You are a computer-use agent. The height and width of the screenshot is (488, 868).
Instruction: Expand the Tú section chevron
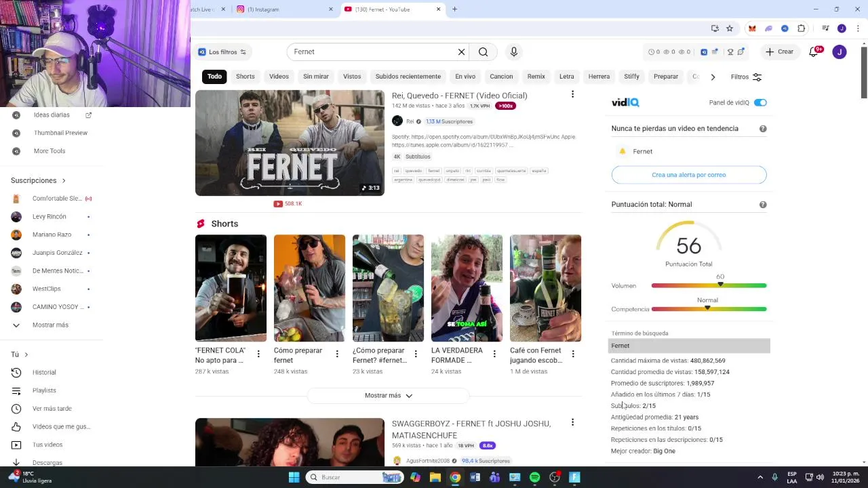tap(26, 354)
